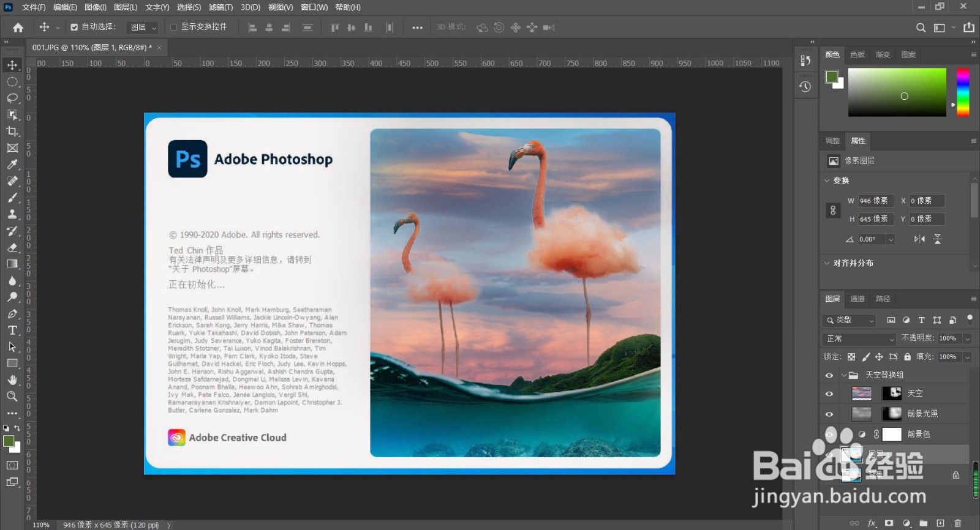The image size is (980, 530).
Task: Select the Rectangle shape tool
Action: click(x=12, y=363)
